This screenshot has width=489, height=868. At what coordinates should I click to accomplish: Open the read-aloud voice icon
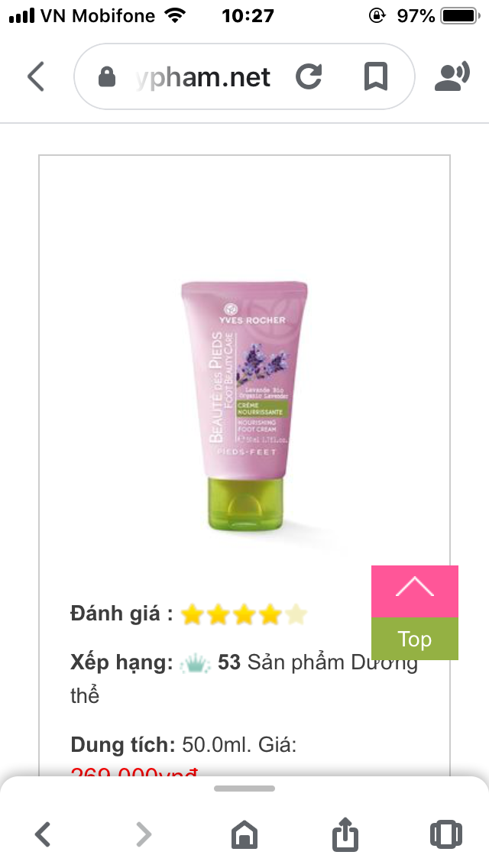pyautogui.click(x=452, y=76)
